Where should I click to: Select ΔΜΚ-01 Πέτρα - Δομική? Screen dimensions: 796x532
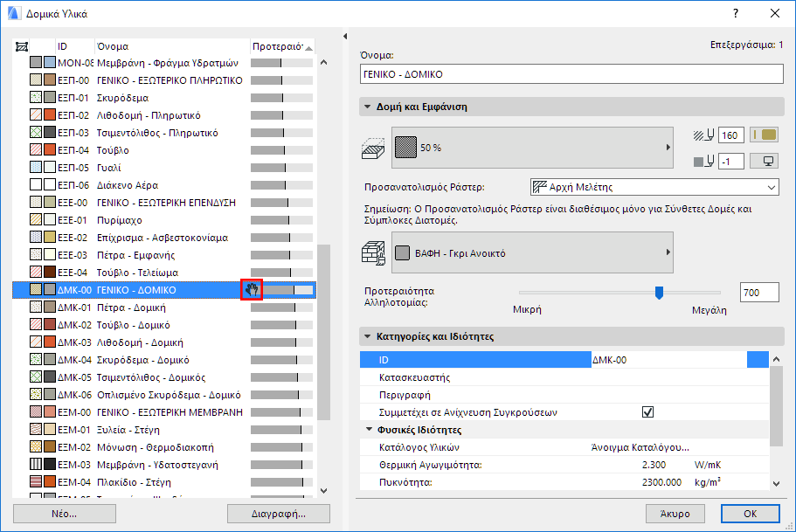tap(164, 307)
